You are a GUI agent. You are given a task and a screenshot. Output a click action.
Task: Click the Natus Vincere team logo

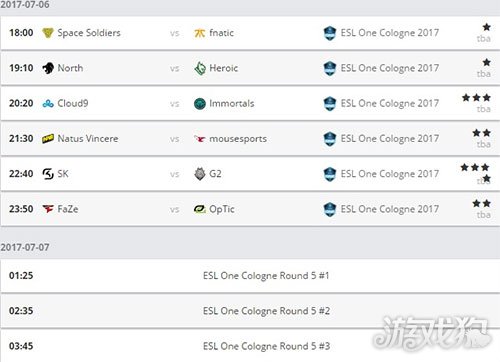click(x=48, y=139)
